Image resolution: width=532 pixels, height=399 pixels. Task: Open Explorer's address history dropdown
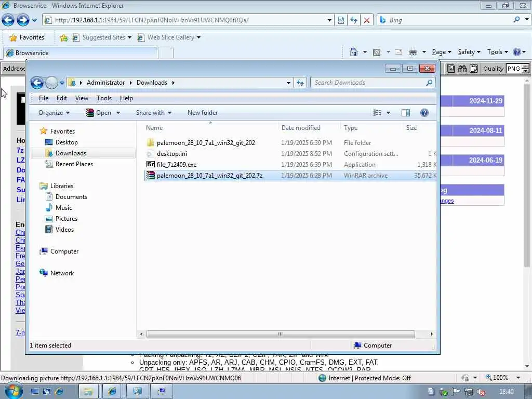click(x=288, y=83)
